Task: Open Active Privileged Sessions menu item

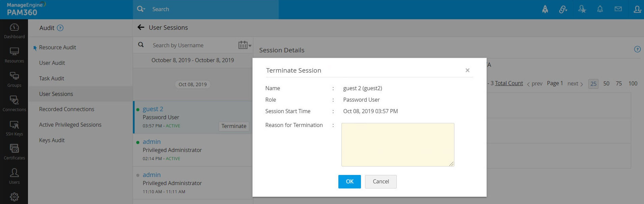Action: [x=70, y=125]
